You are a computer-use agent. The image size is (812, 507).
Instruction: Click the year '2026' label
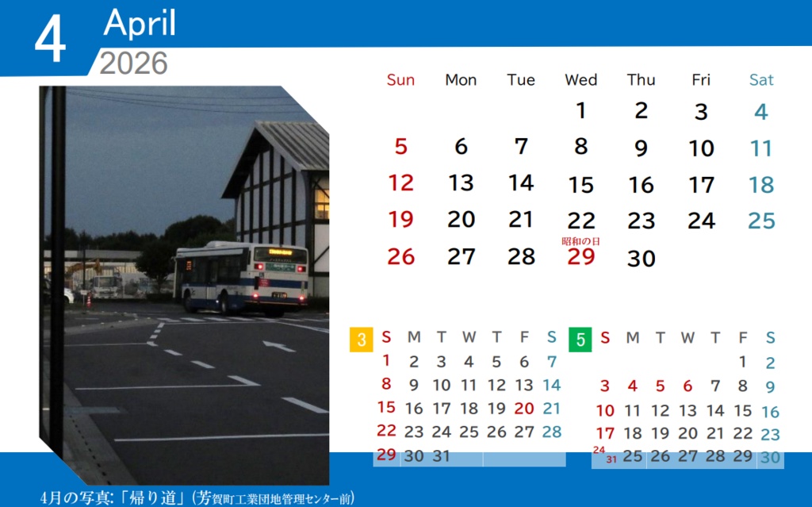click(x=133, y=63)
